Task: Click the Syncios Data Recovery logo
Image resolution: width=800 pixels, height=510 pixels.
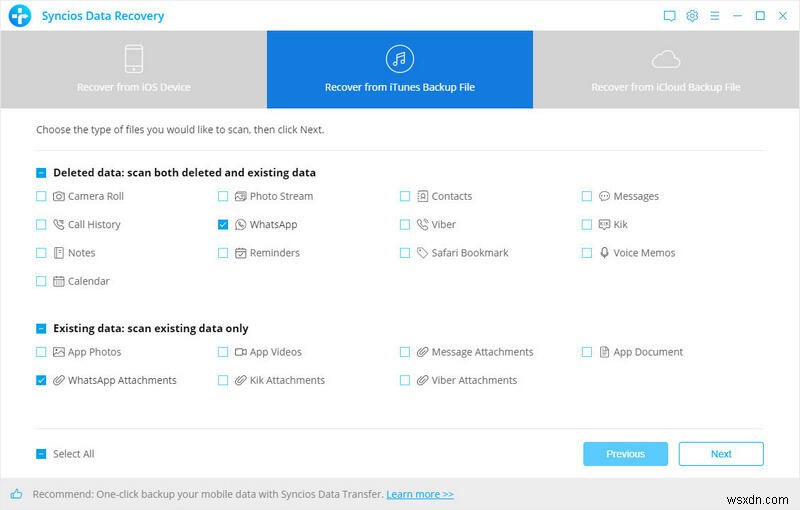Action: (20, 16)
